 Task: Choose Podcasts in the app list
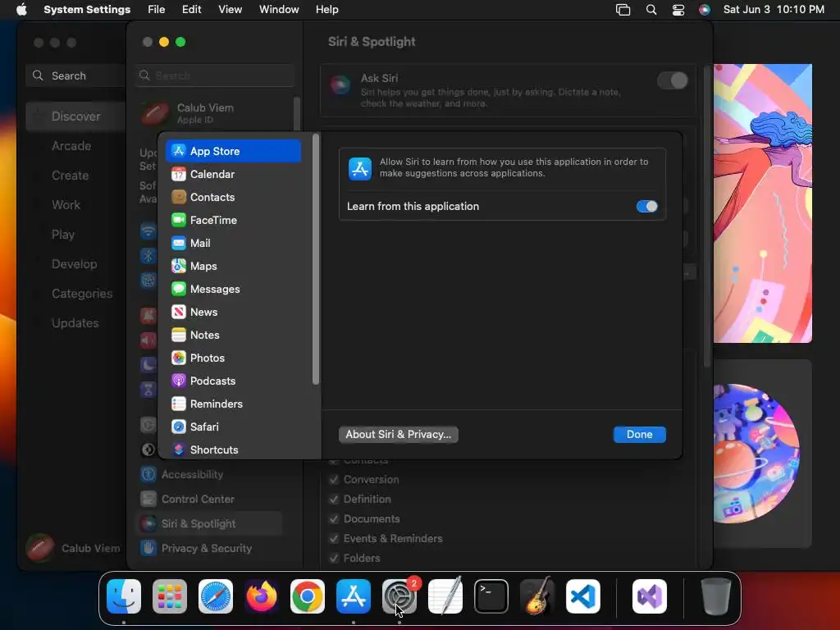click(x=233, y=381)
